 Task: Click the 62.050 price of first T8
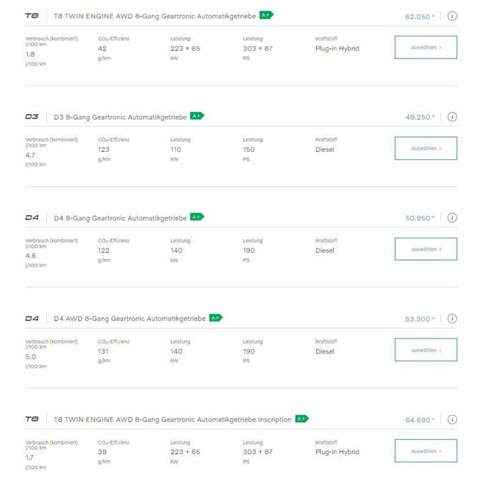tap(420, 17)
